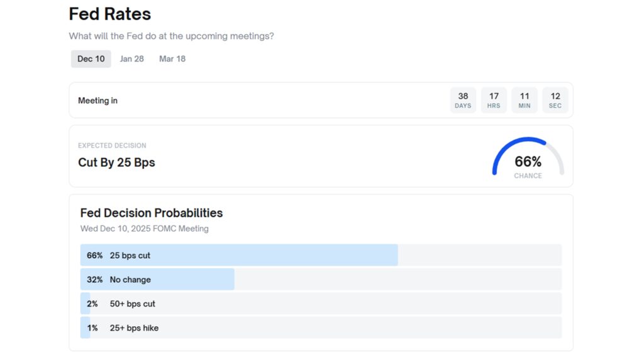Click the 17 HRS countdown box
644x352 pixels.
pyautogui.click(x=494, y=100)
